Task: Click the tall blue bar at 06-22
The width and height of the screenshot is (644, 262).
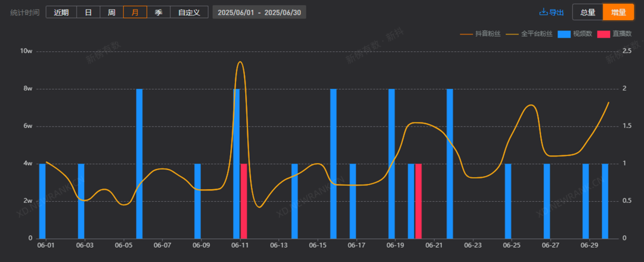Action: (450, 164)
